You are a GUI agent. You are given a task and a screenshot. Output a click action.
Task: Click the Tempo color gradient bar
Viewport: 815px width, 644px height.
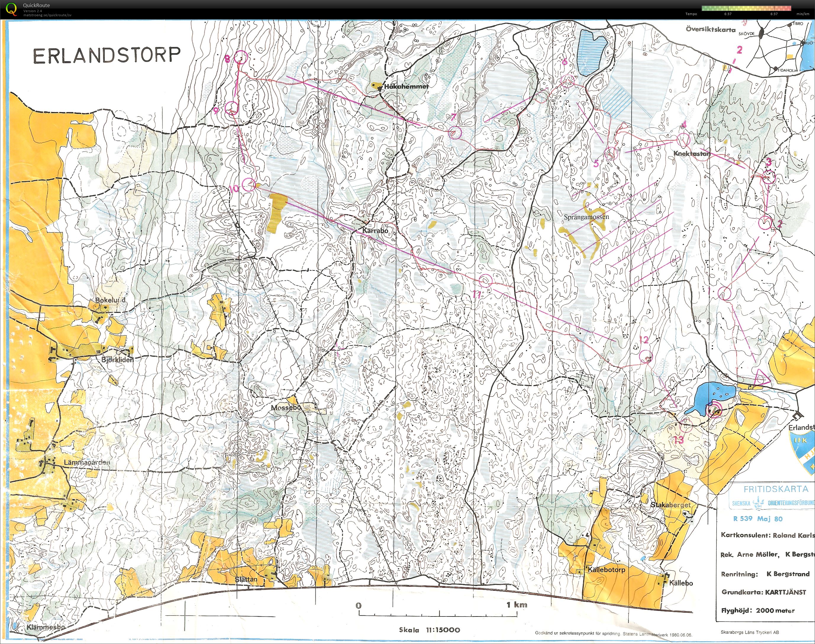click(746, 8)
